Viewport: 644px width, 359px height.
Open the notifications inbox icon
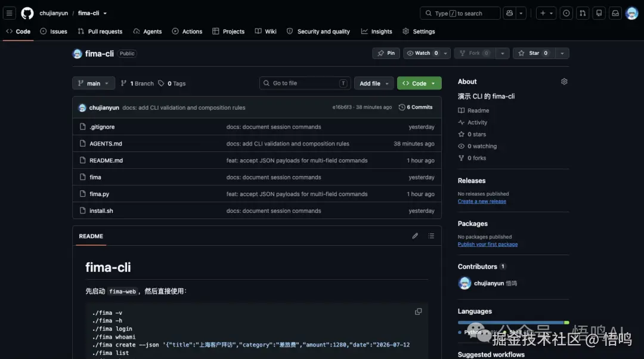click(615, 13)
